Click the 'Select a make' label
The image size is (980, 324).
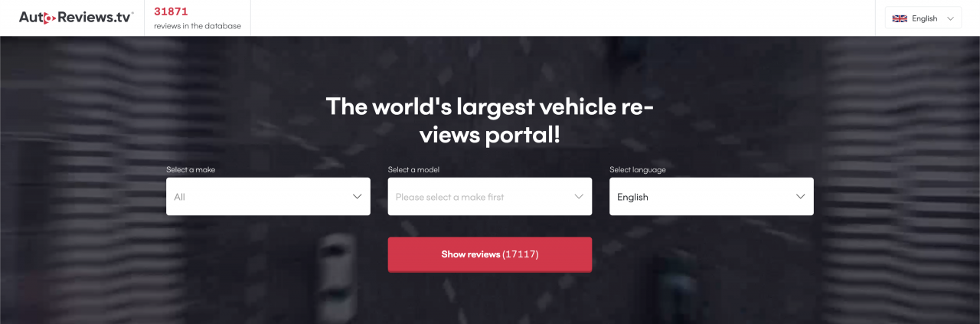pyautogui.click(x=191, y=170)
